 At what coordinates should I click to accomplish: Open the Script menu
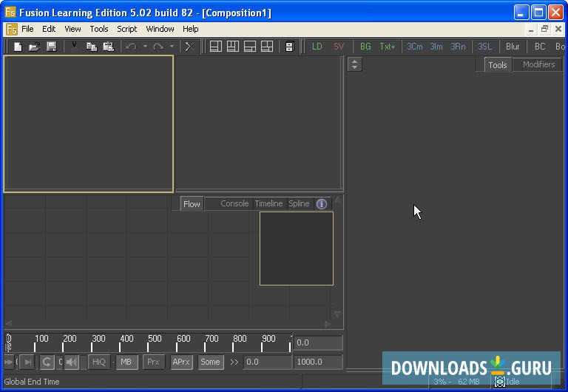pos(126,29)
